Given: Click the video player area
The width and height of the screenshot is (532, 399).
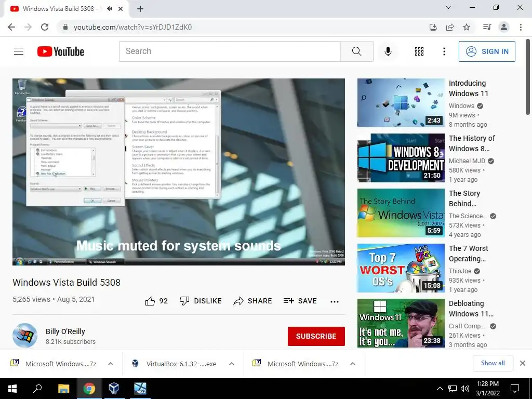Looking at the screenshot, I should coord(179,171).
